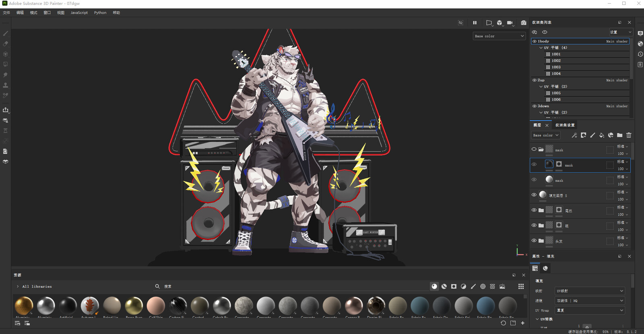Image resolution: width=644 pixels, height=334 pixels.
Task: Open the 设置 dropdown in texture set list
Action: coord(621,32)
